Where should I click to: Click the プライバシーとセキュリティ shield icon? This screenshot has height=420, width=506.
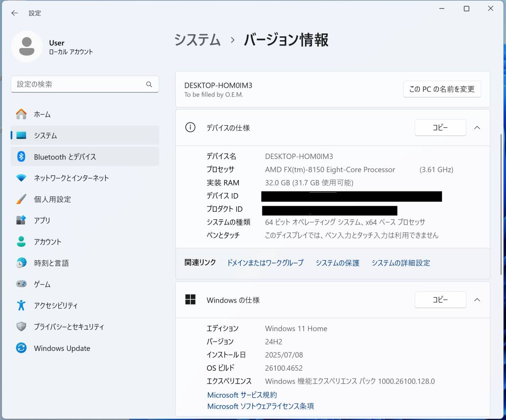(21, 327)
